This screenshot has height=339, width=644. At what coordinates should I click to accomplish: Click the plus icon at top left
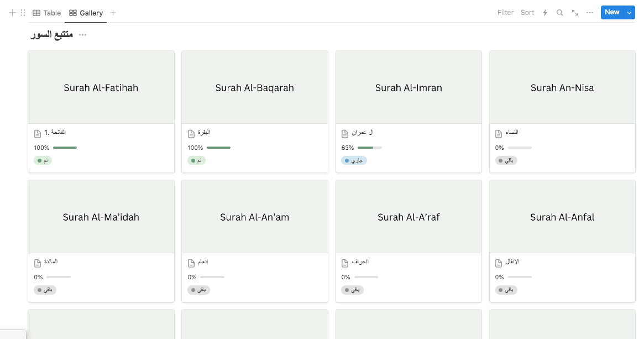11,12
